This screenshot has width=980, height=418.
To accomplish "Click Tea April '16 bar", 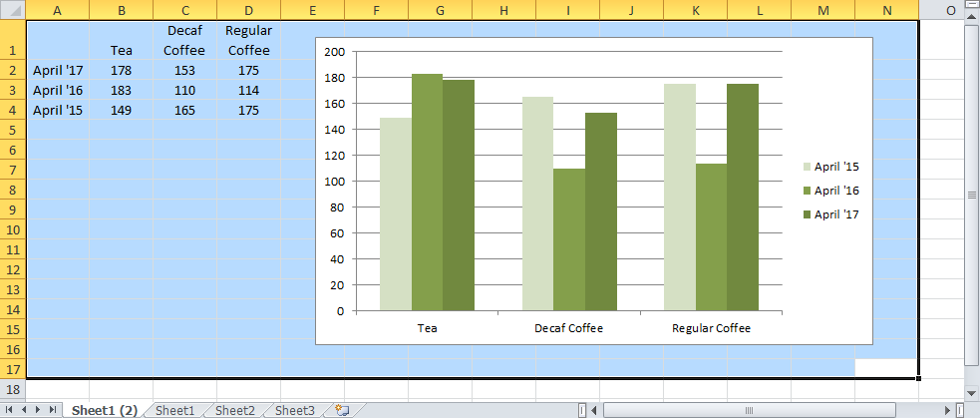I will pos(427,193).
